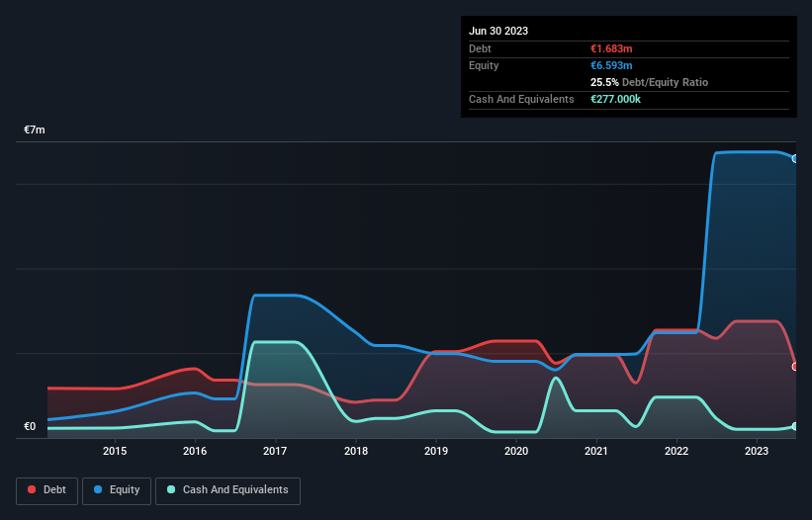Screen dimensions: 812x520
Task: Click the €1.683m debt value
Action: click(611, 48)
